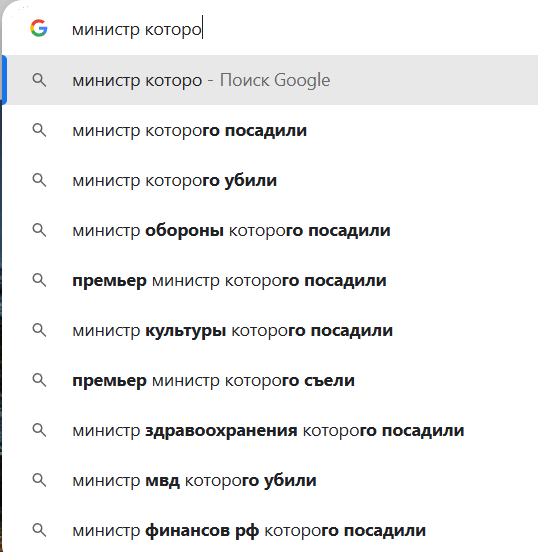Pick suggestion 'министр обороны которого посадили'
Screen dimensions: 538x552
tap(270, 230)
